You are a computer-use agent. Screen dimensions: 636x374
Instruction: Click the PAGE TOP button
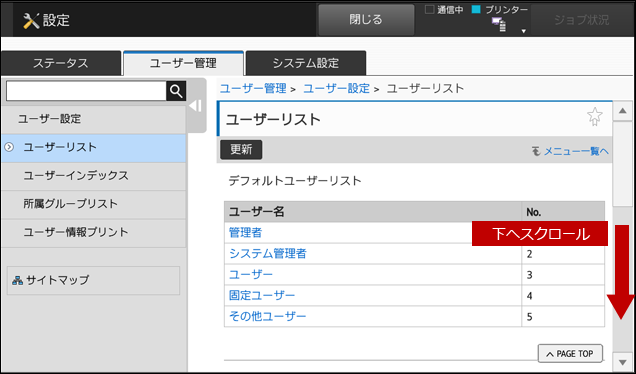click(x=570, y=354)
